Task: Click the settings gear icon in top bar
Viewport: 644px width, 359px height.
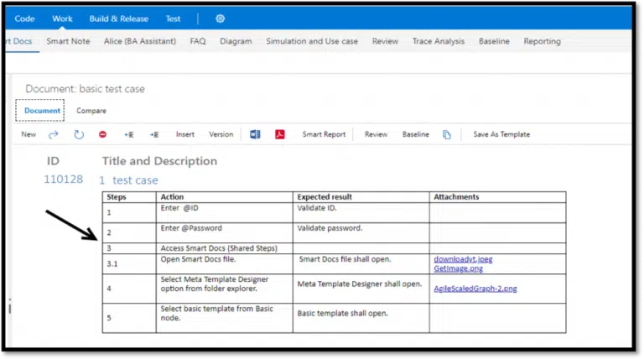Action: click(220, 18)
